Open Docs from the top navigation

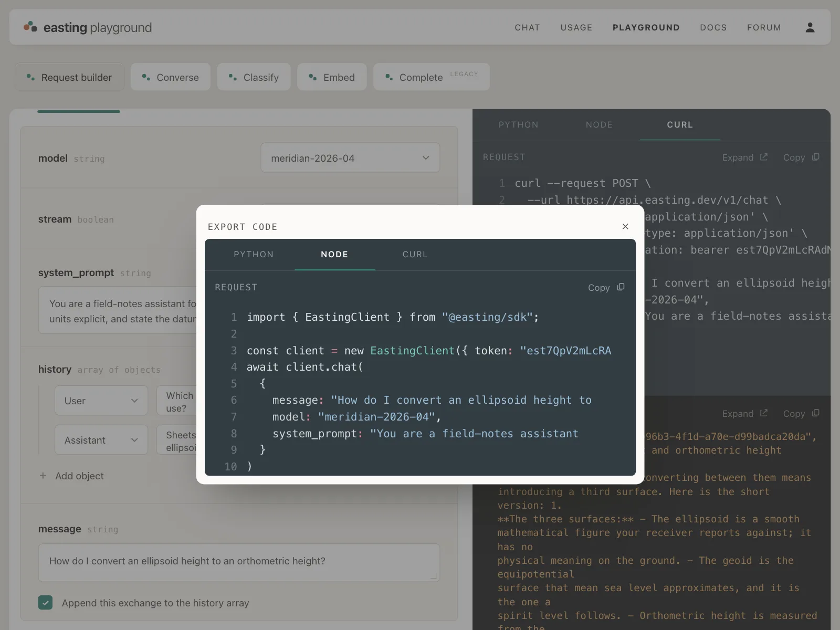713,27
